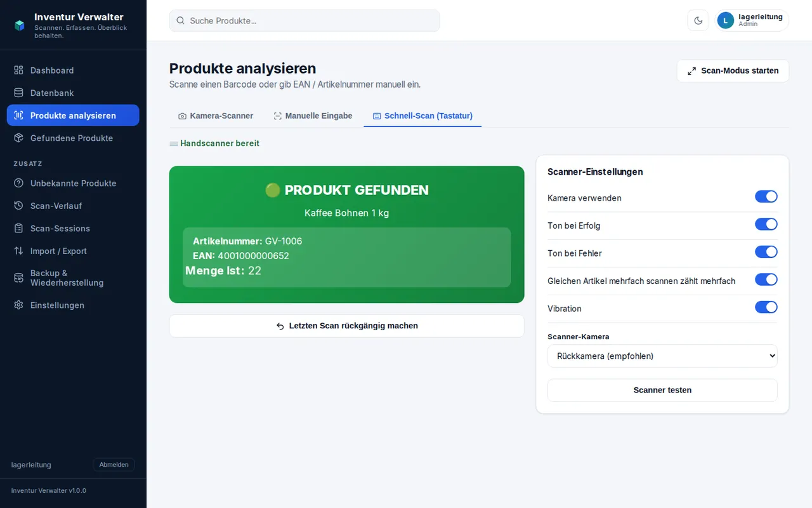Turn off Ton bei Erfolg
This screenshot has height=508, width=812.
tap(766, 224)
